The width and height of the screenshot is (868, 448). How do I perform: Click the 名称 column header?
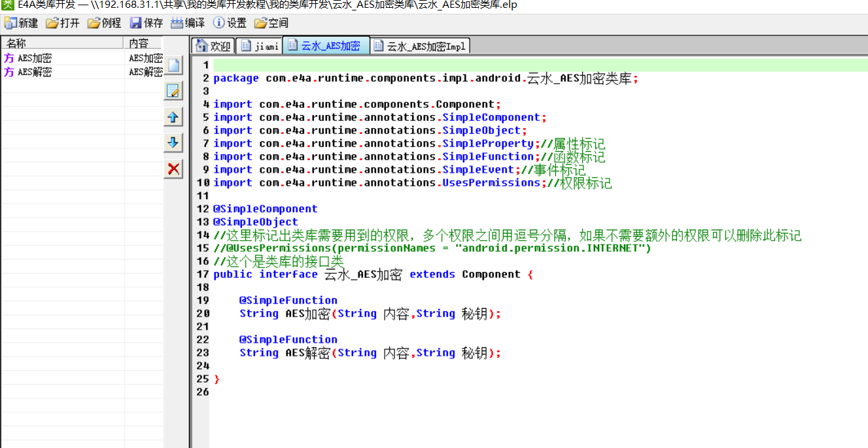(x=62, y=43)
